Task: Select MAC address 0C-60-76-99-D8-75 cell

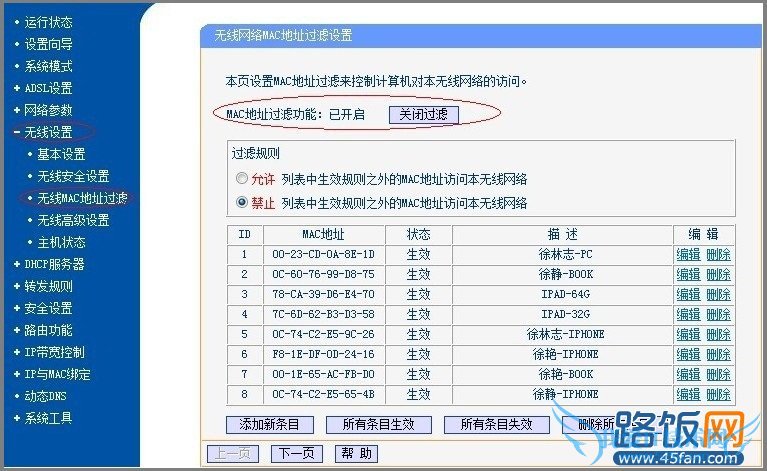Action: pyautogui.click(x=324, y=274)
